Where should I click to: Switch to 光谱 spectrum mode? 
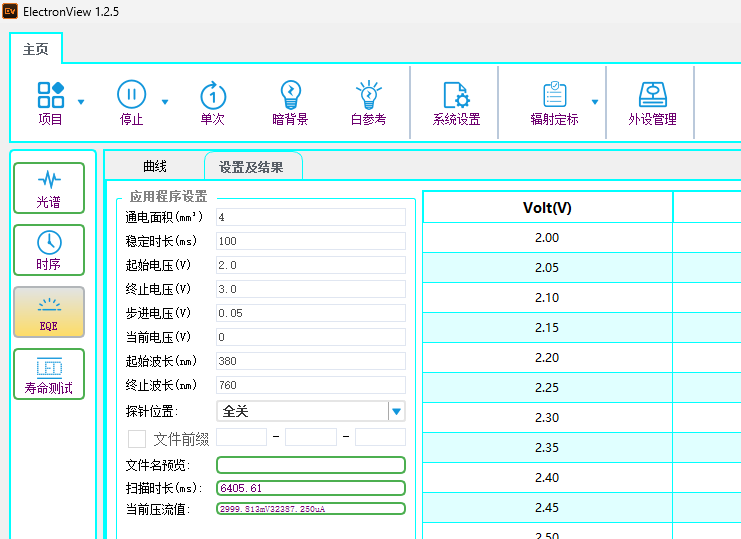[49, 188]
